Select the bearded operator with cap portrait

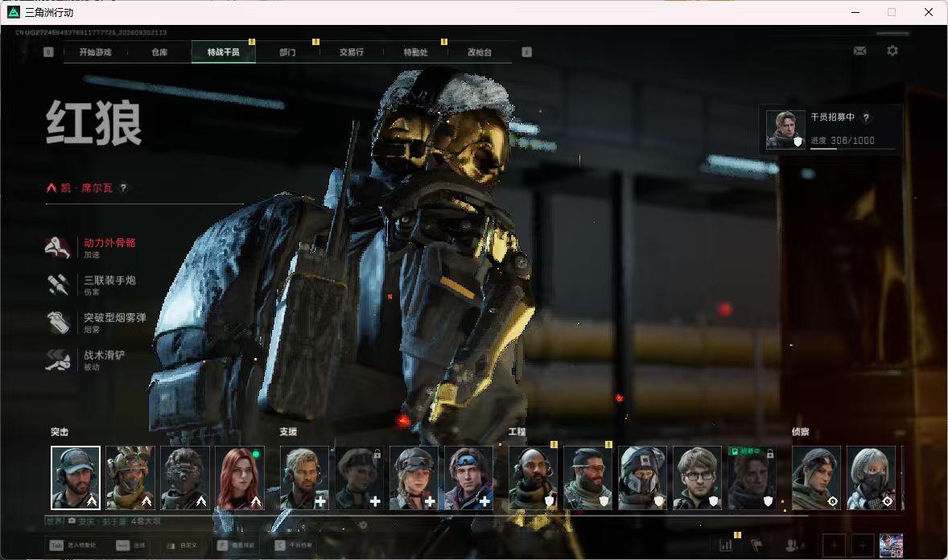tap(76, 478)
